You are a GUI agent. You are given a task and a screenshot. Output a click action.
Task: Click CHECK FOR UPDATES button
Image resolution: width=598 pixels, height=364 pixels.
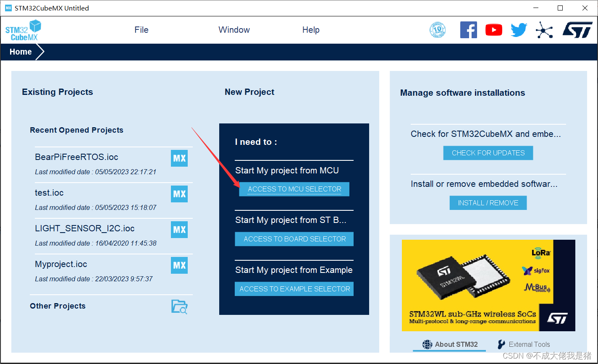(x=488, y=153)
